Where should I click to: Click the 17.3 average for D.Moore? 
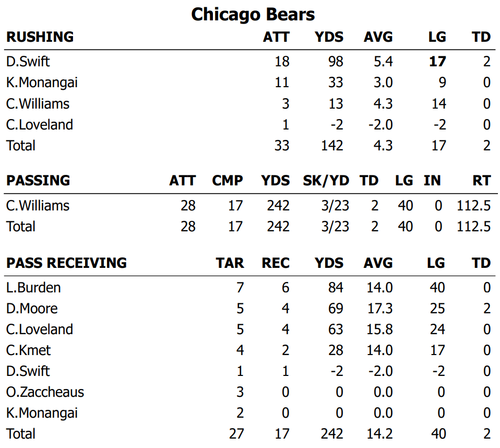pos(380,309)
